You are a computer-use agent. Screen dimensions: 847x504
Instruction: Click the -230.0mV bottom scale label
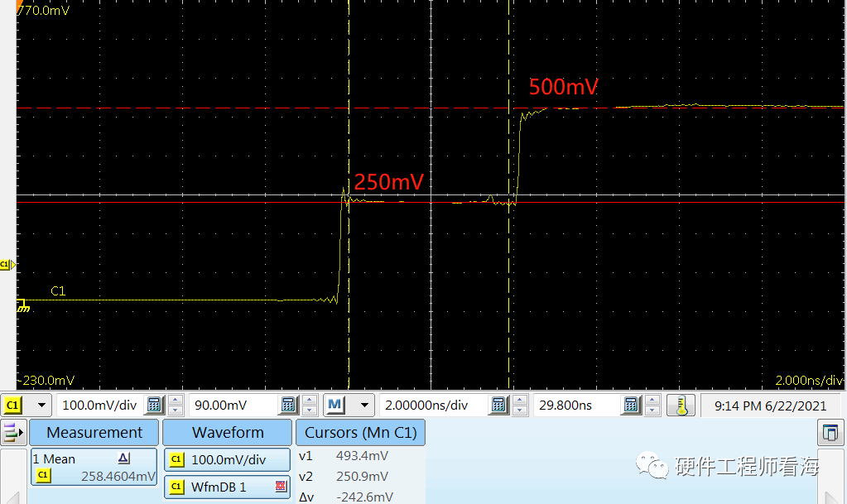coord(46,381)
